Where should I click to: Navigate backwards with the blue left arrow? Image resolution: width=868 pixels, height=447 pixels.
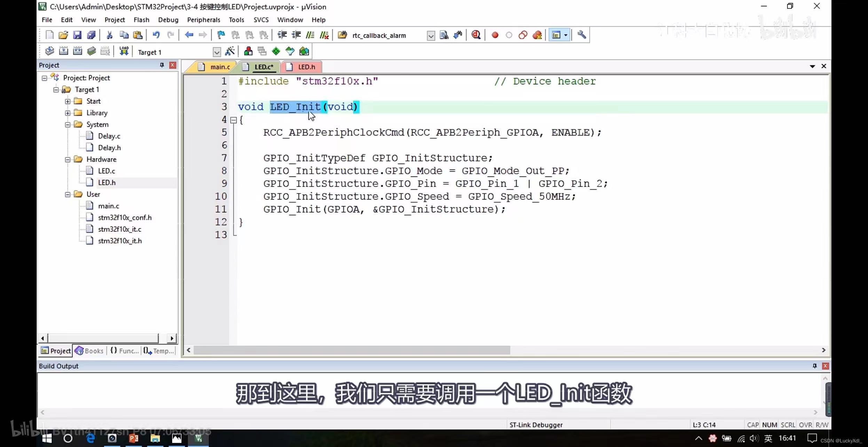point(189,35)
